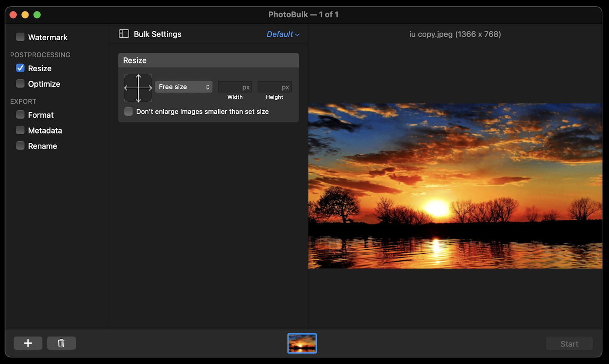The height and width of the screenshot is (364, 609).
Task: Enable the Optimize postprocessing option
Action: [x=20, y=84]
